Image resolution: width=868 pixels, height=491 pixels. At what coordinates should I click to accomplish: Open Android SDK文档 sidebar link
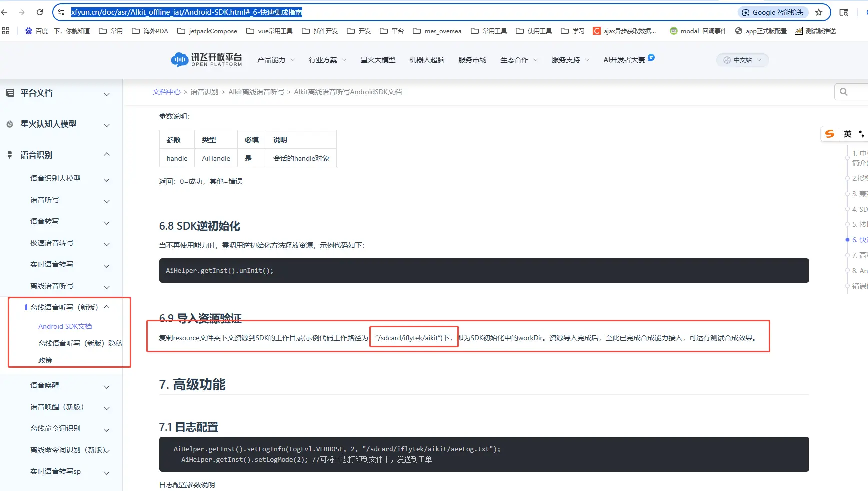click(65, 326)
